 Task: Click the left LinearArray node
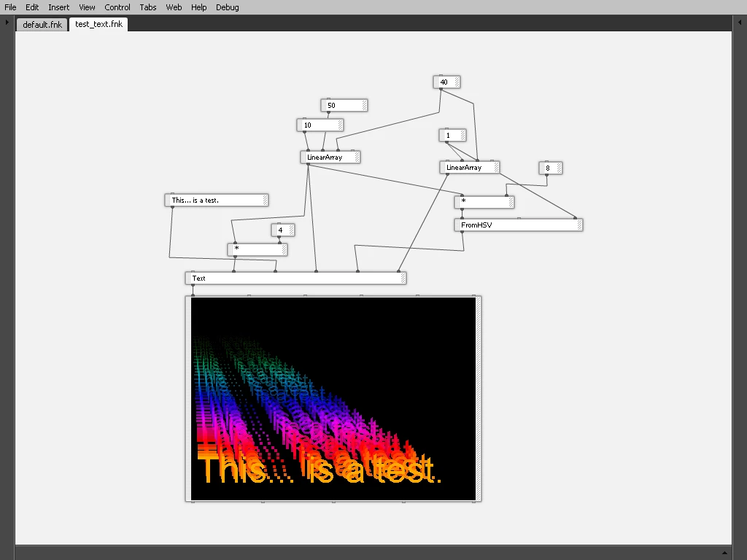click(x=330, y=157)
